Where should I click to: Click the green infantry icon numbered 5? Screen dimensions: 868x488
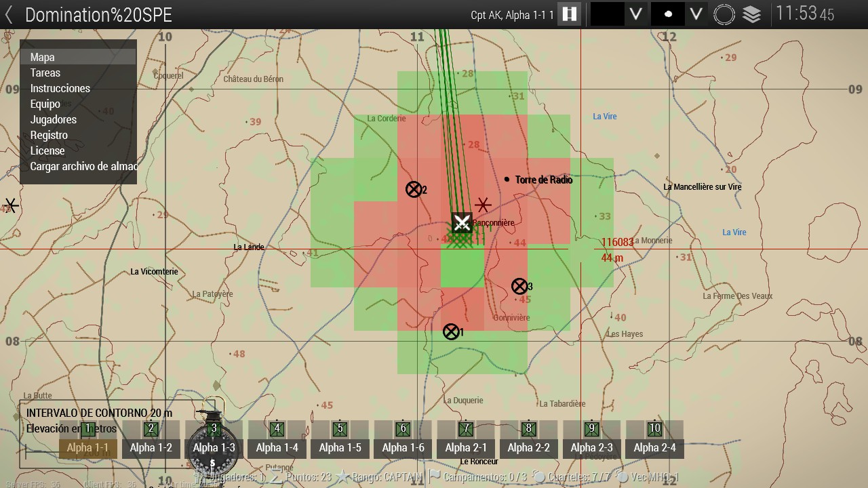click(340, 428)
